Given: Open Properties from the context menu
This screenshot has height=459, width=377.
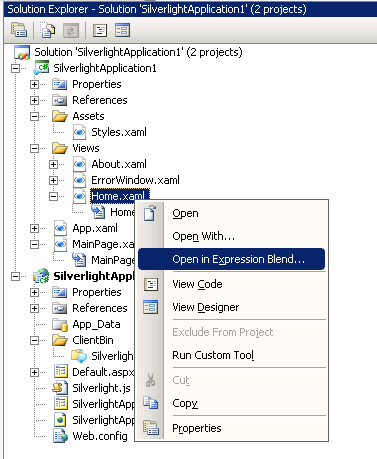Looking at the screenshot, I should click(x=231, y=428).
